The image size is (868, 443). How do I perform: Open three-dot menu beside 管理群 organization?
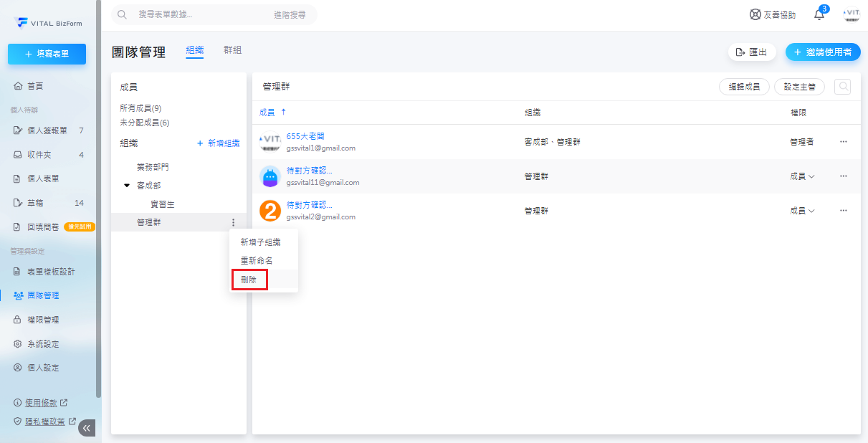pyautogui.click(x=233, y=223)
